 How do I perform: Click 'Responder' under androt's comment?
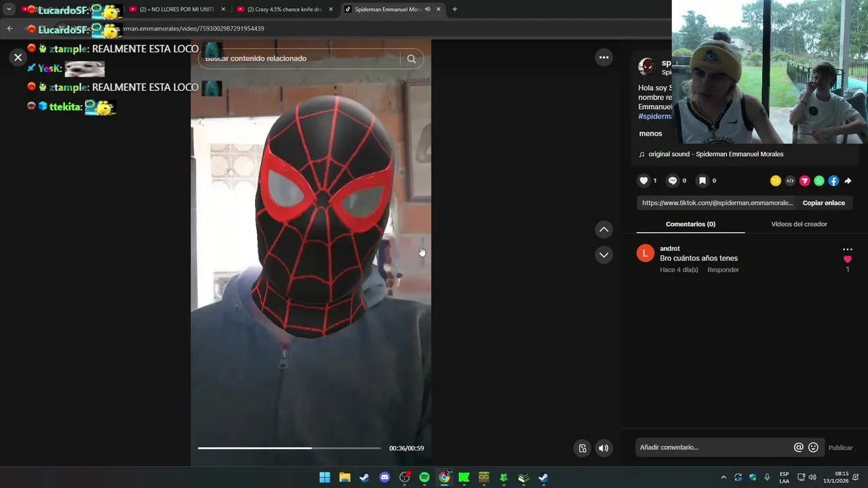pos(723,270)
